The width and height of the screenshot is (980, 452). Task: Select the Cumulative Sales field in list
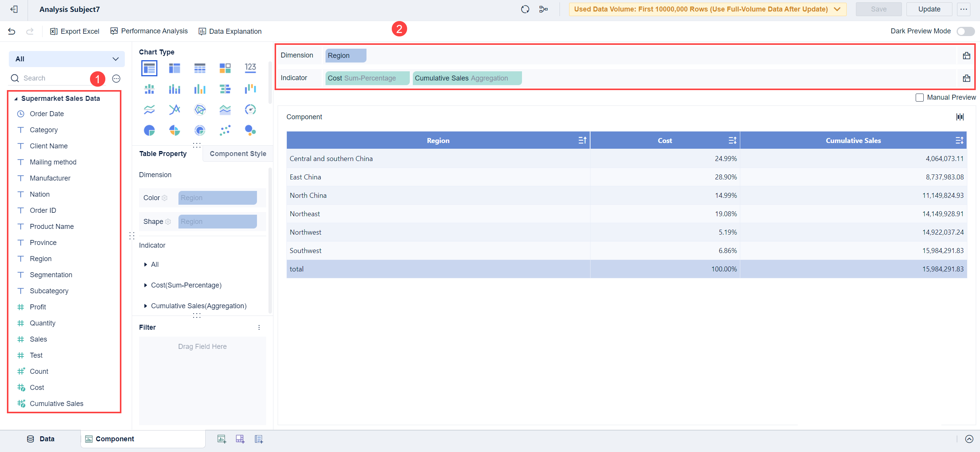point(57,404)
